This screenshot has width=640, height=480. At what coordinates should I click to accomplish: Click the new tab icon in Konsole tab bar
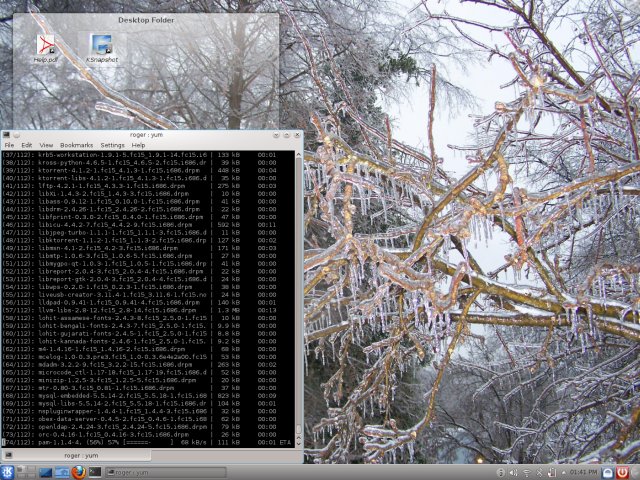coord(8,455)
